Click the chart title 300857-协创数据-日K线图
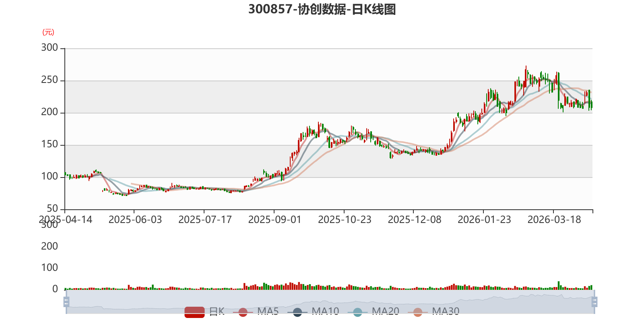The image size is (644, 322). (x=322, y=9)
